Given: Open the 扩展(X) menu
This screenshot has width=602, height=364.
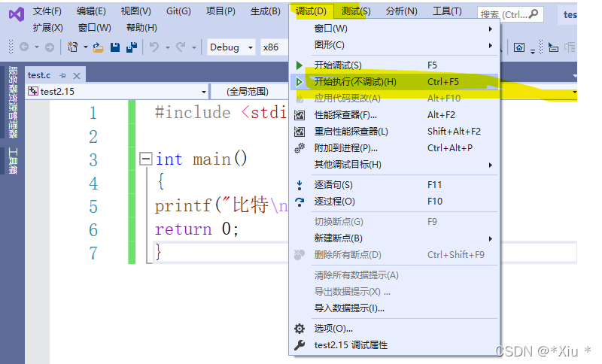Looking at the screenshot, I should (47, 28).
